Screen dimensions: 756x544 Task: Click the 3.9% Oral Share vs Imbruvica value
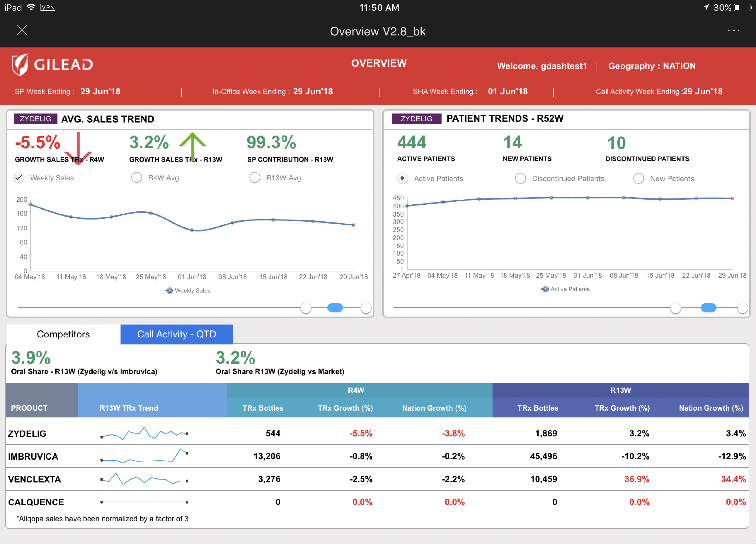pyautogui.click(x=31, y=358)
